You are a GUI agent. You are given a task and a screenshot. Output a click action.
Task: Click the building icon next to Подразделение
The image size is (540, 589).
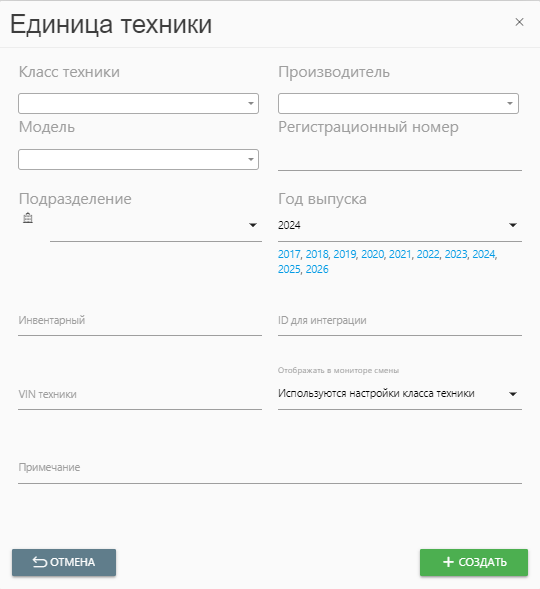tap(28, 218)
